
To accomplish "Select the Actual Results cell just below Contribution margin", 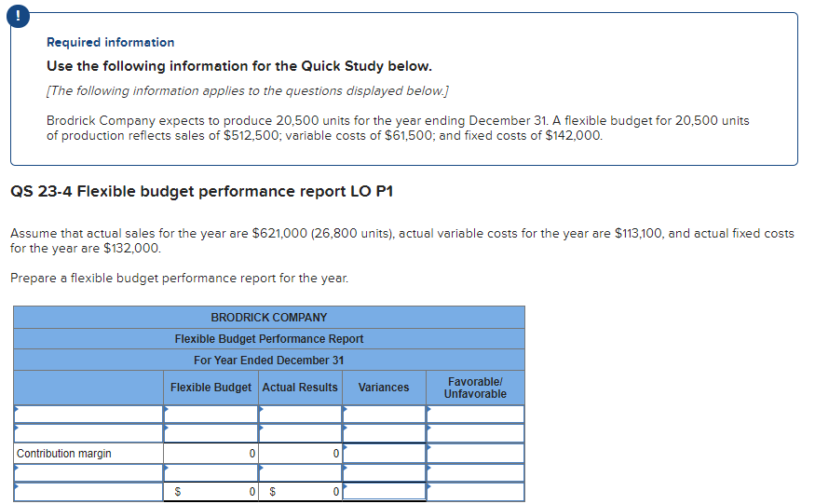I will pyautogui.click(x=300, y=473).
